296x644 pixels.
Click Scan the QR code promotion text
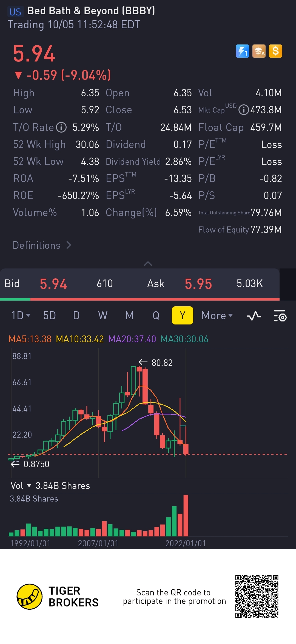(174, 597)
